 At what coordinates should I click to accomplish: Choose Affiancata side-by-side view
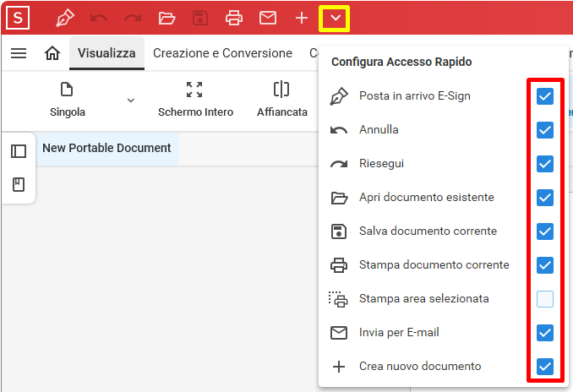pyautogui.click(x=281, y=90)
